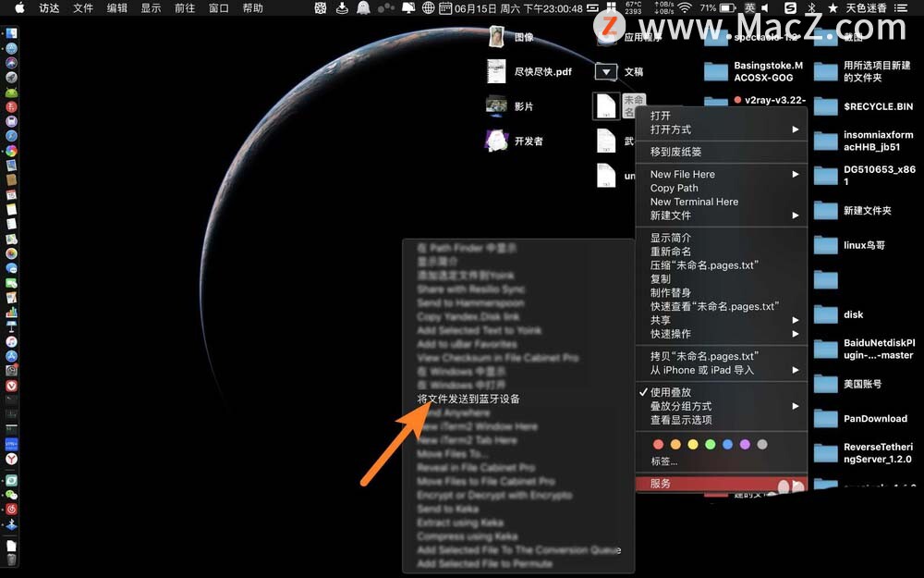Open the blue VPN app in dock
The image size is (924, 578).
[x=11, y=444]
